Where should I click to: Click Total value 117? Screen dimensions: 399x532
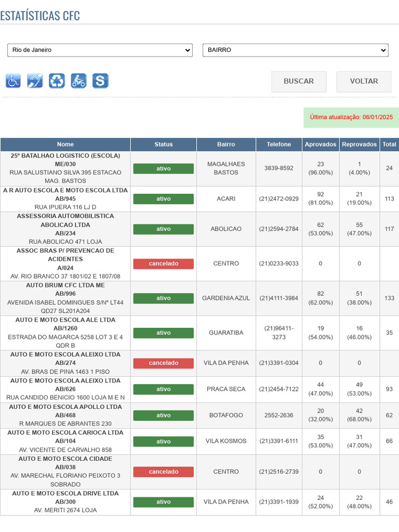pos(390,229)
